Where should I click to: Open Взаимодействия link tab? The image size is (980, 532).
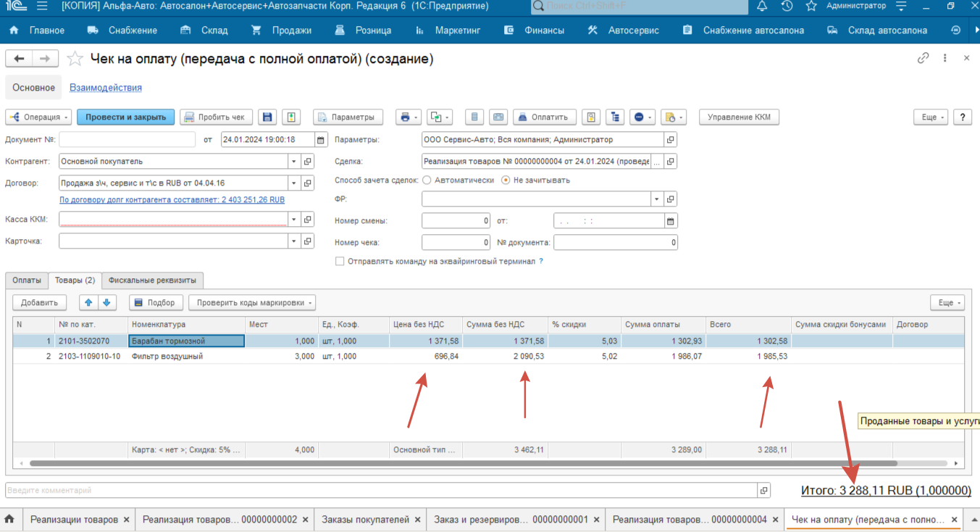pos(106,88)
